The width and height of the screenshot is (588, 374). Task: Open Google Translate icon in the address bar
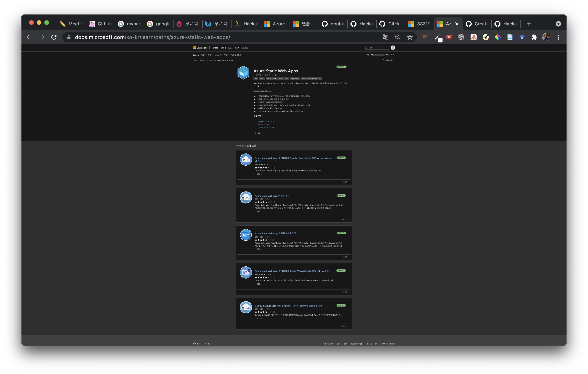coord(386,37)
